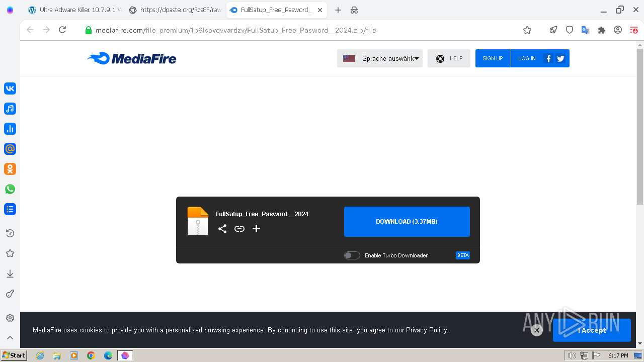Screen dimensions: 644x362
Task: Copy the file link with the chain icon
Action: point(239,229)
